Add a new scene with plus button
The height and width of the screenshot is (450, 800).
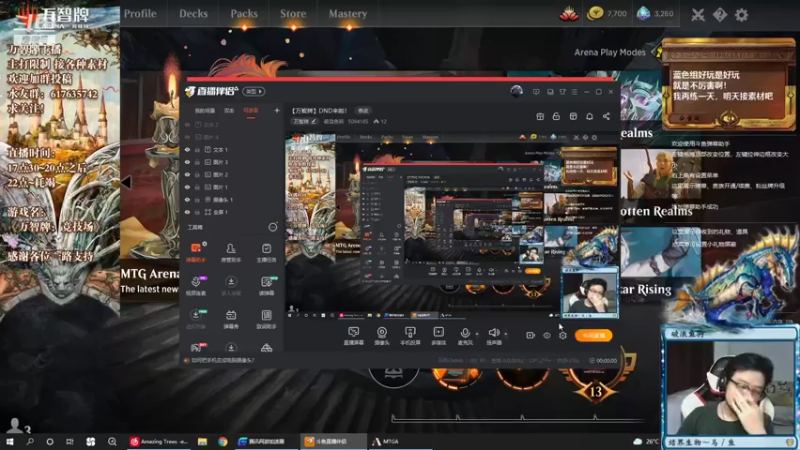pos(277,110)
